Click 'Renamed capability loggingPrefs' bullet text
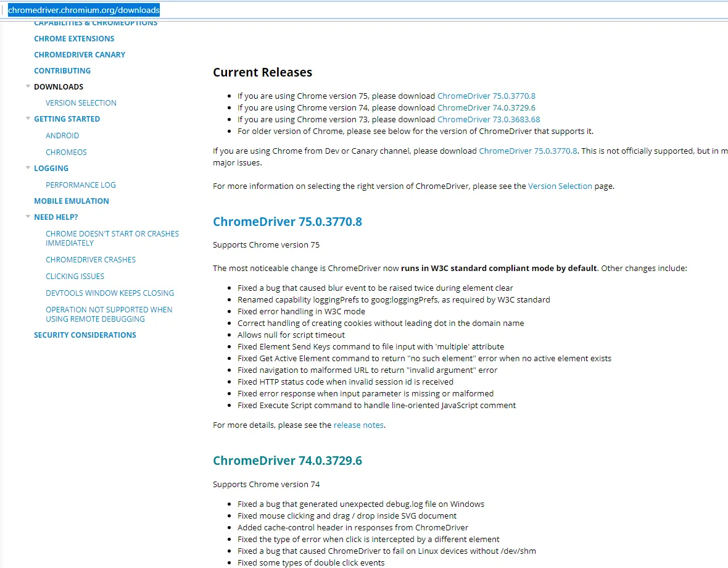728x568 pixels. pos(394,300)
